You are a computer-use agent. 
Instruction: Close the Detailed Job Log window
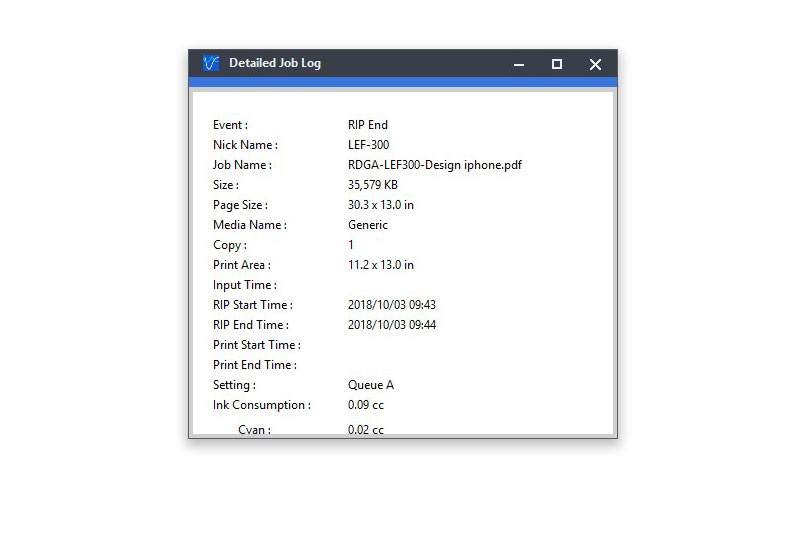pos(595,64)
